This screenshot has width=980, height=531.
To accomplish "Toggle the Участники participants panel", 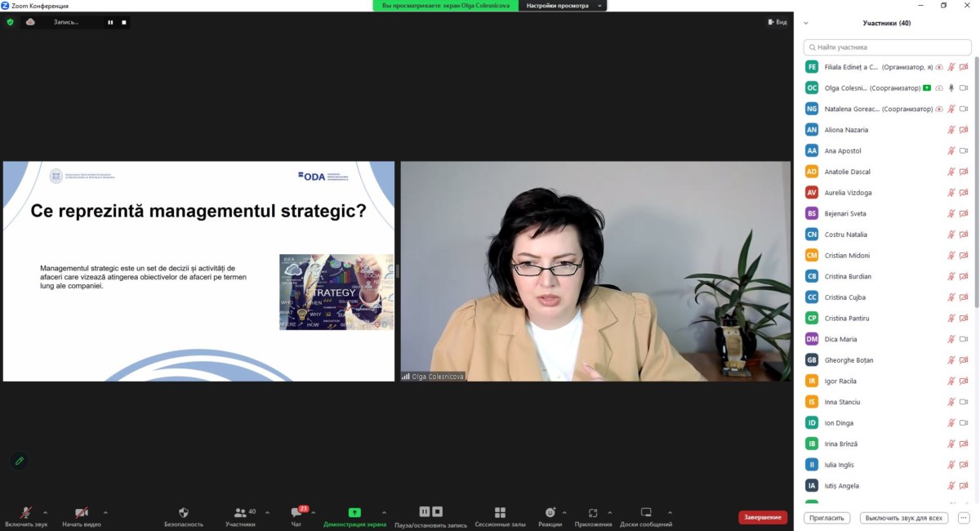I will pyautogui.click(x=241, y=516).
